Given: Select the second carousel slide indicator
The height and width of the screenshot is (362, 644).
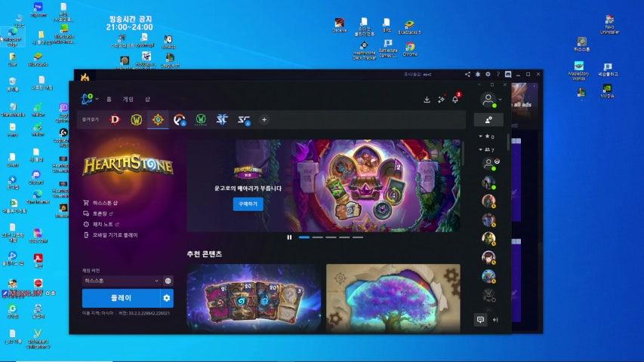Looking at the screenshot, I should pos(318,238).
